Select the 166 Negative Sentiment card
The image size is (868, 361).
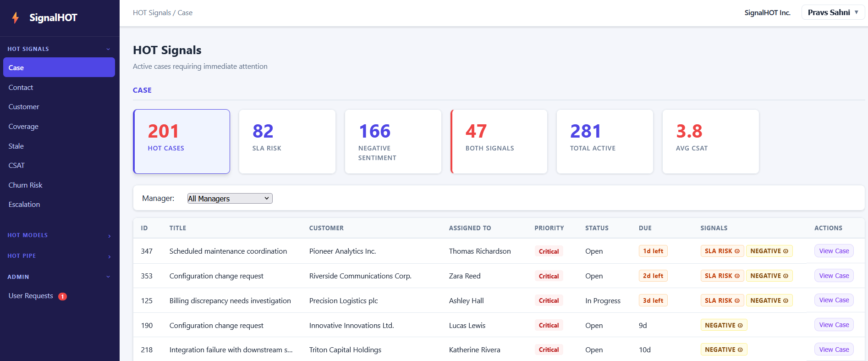pos(393,141)
